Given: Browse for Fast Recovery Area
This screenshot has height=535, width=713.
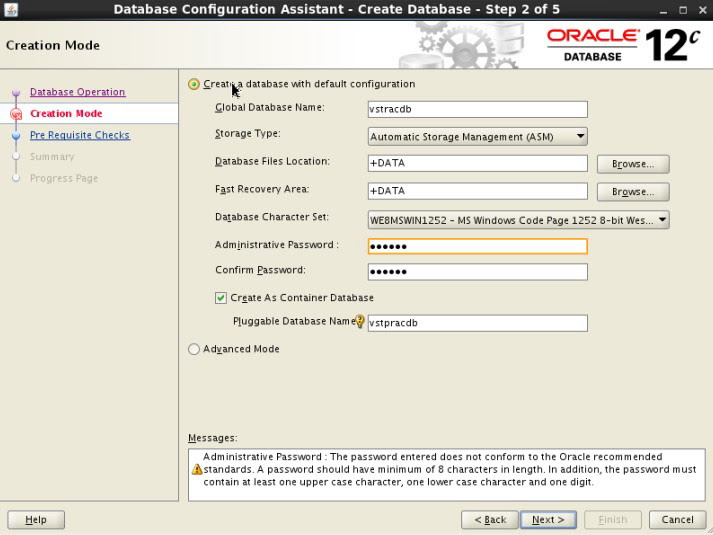Looking at the screenshot, I should pyautogui.click(x=633, y=192).
